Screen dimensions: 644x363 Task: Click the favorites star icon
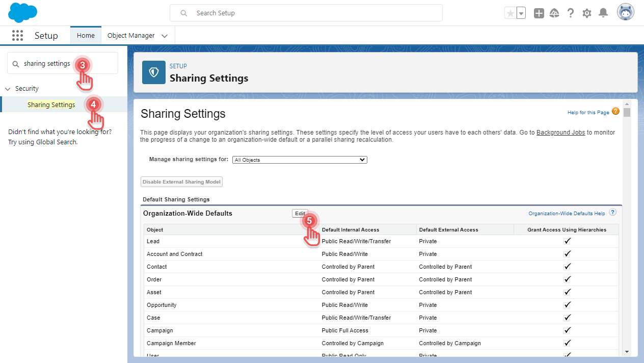click(x=511, y=13)
